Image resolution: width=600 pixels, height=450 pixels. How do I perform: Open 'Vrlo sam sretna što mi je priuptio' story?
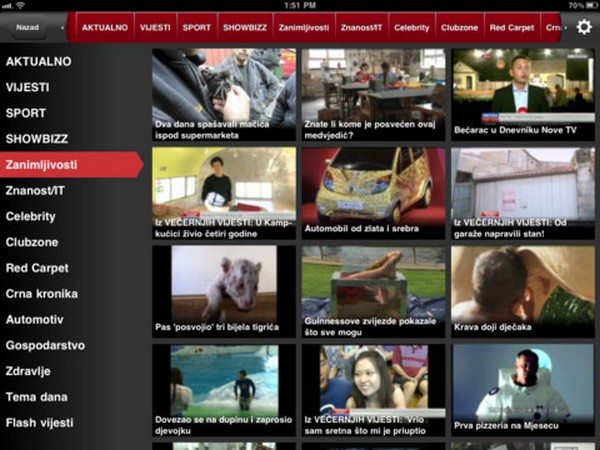coord(373,390)
